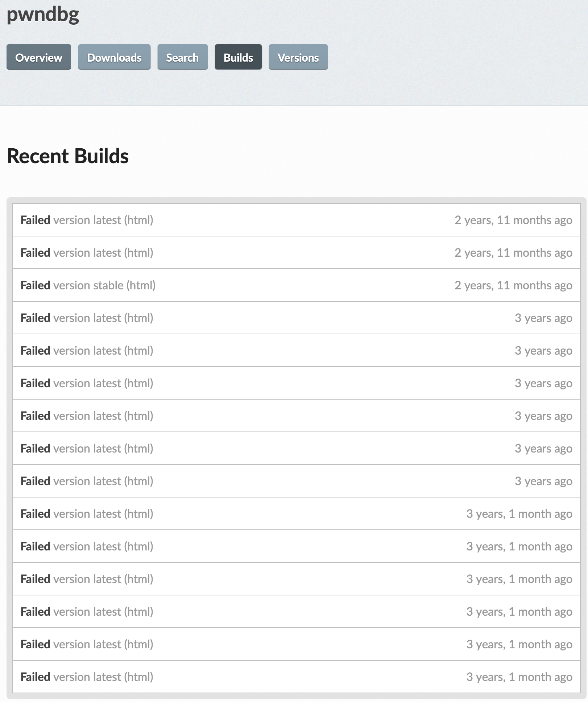Viewport: 588px width, 702px height.
Task: Open the Overview tab for pwndbg
Action: (38, 57)
